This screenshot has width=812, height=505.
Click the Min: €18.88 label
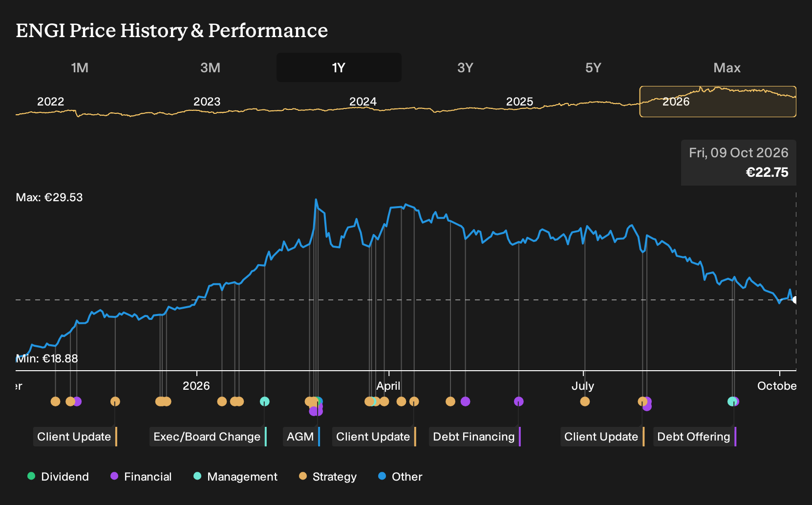point(47,358)
